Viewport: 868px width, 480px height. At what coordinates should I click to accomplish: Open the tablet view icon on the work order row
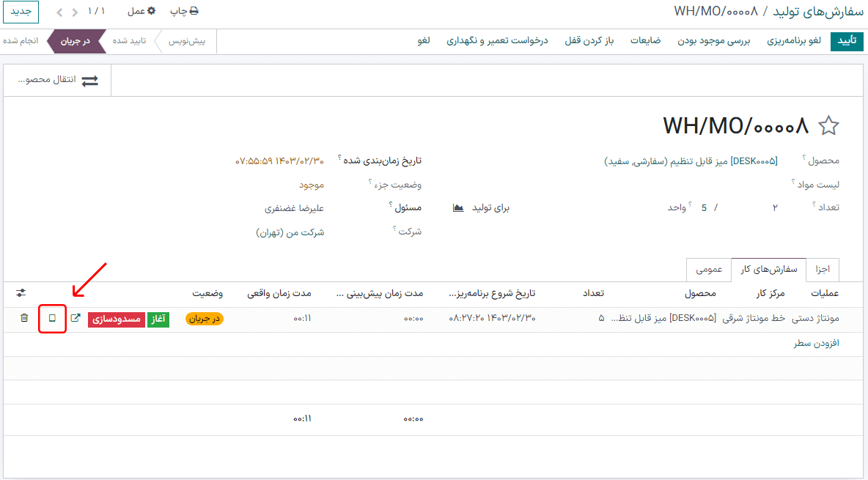51,319
